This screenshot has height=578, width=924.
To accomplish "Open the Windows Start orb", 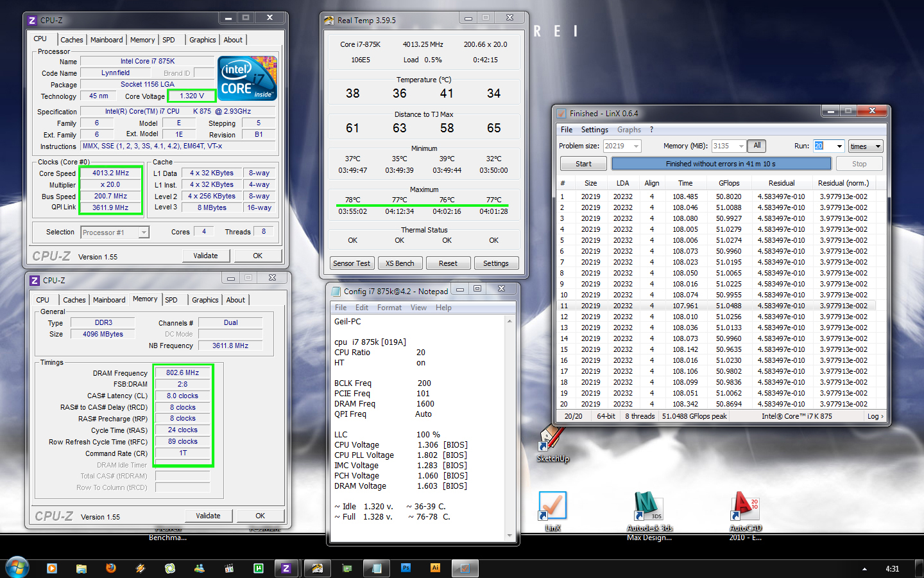I will (17, 568).
